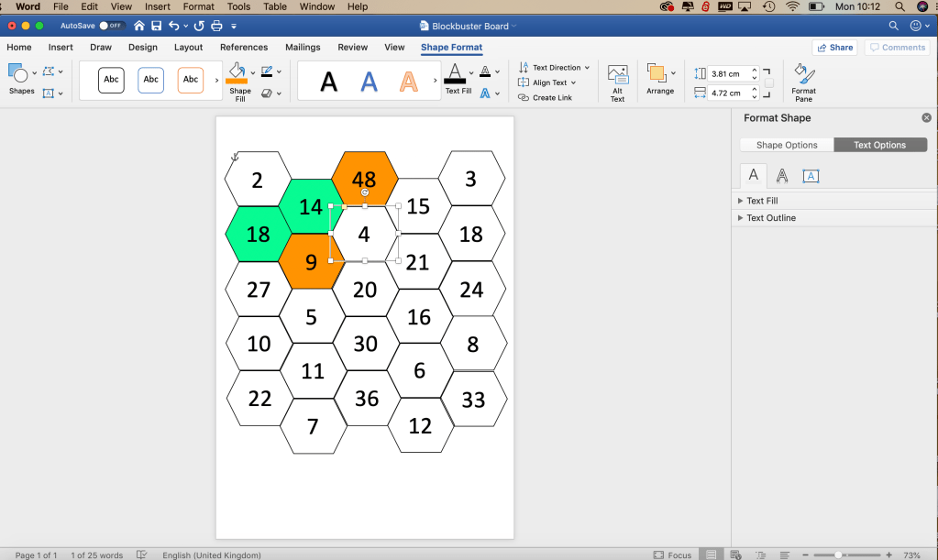The height and width of the screenshot is (560, 938).
Task: Open the Insert menu in menu bar
Action: pos(158,6)
